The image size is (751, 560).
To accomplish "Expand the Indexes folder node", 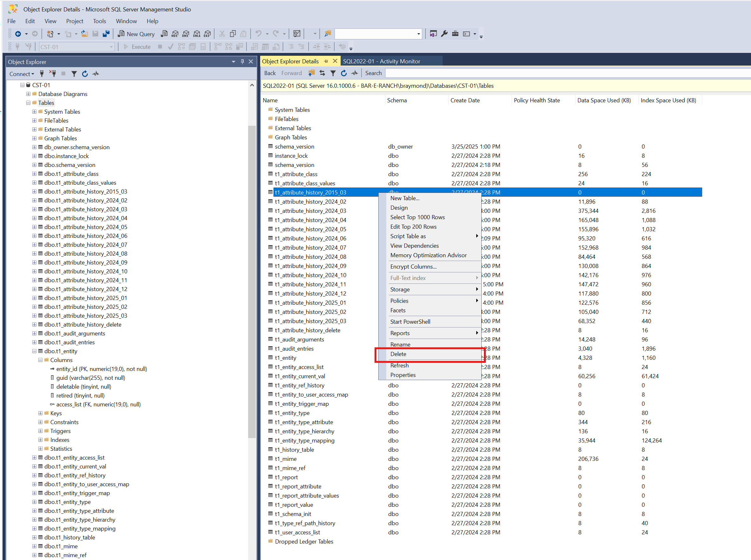I will tap(40, 440).
